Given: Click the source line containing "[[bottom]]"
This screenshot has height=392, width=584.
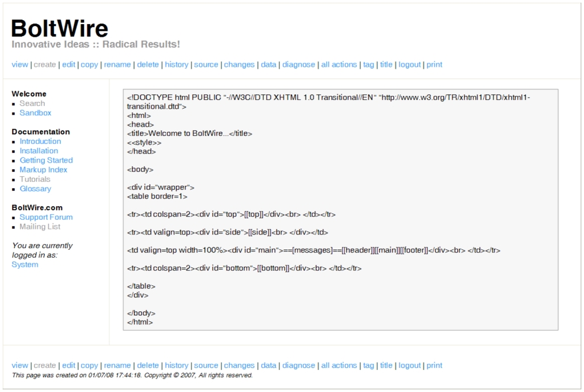Looking at the screenshot, I should pos(244,268).
